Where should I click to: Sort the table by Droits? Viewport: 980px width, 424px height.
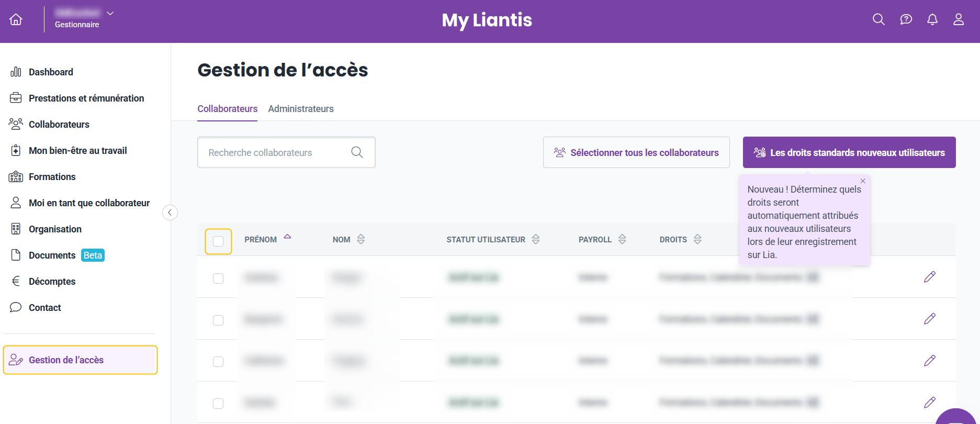[x=697, y=239]
